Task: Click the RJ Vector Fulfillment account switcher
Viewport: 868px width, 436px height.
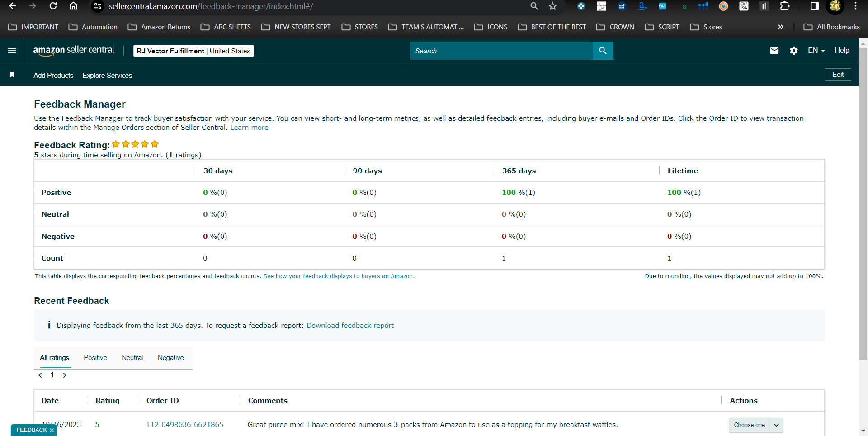Action: click(193, 51)
